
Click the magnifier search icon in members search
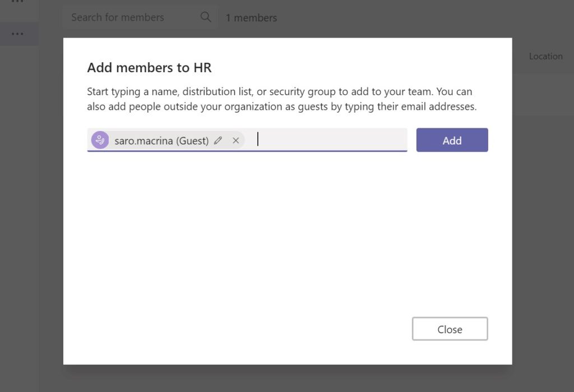click(206, 17)
